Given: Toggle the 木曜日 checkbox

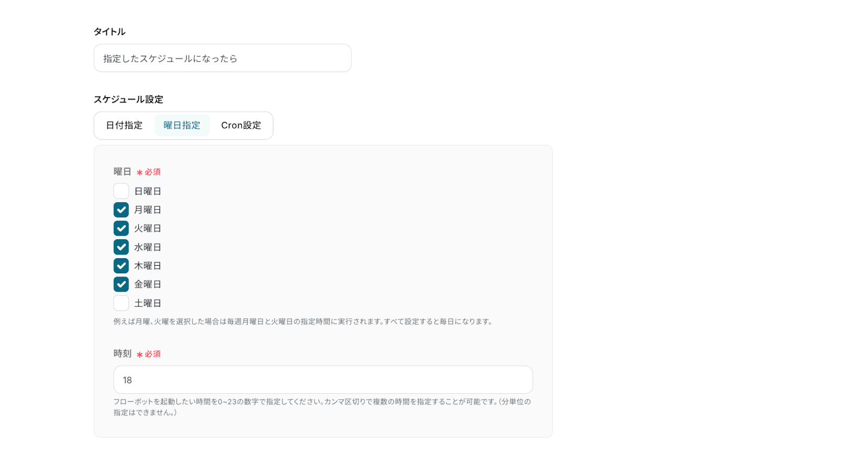Looking at the screenshot, I should tap(121, 266).
